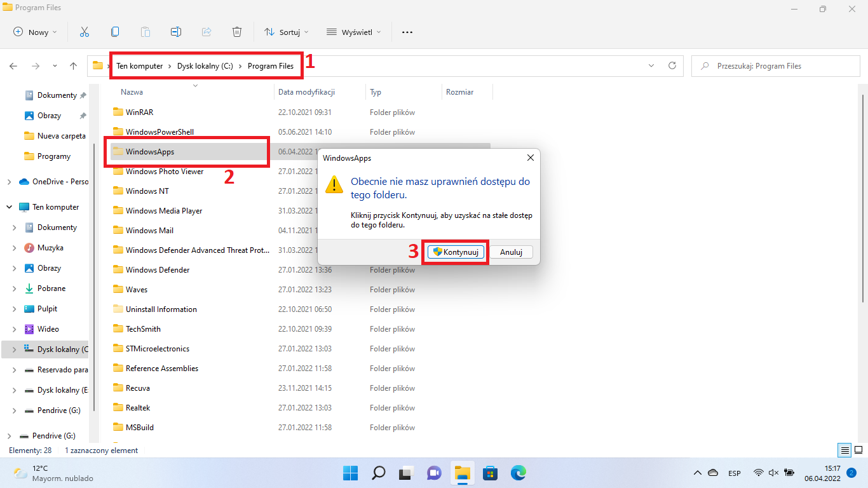Go up one folder level arrow
Screen dimensions: 868x488
coord(74,65)
